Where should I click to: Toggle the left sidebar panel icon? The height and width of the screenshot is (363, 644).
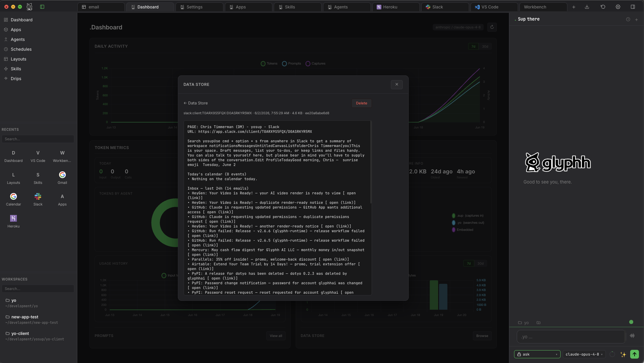(42, 7)
